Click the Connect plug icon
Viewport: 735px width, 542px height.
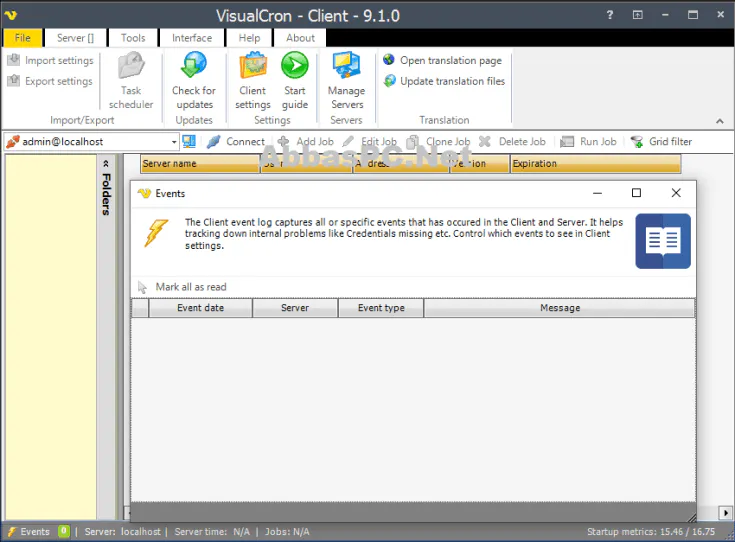pyautogui.click(x=214, y=141)
